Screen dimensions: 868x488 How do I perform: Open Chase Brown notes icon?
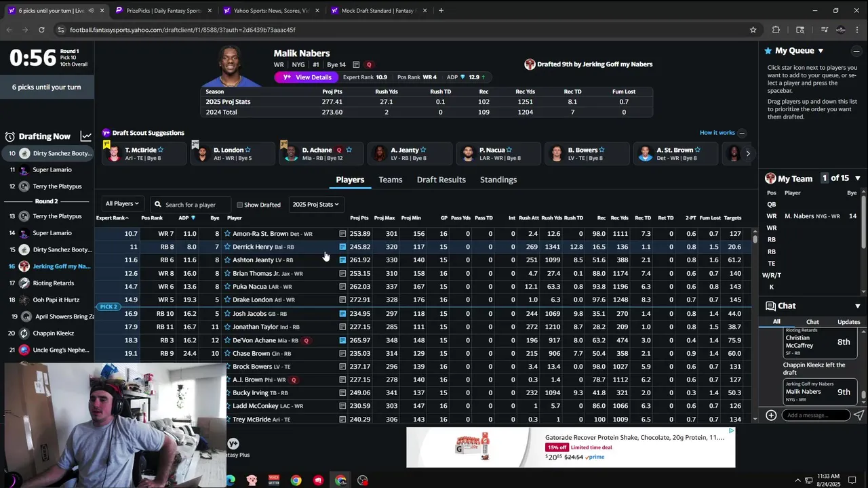tap(342, 354)
